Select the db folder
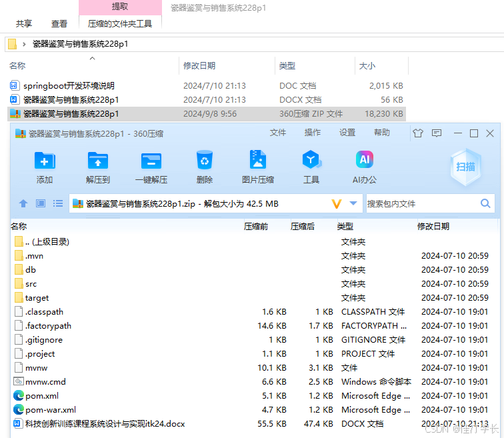The image size is (504, 438). [25, 269]
